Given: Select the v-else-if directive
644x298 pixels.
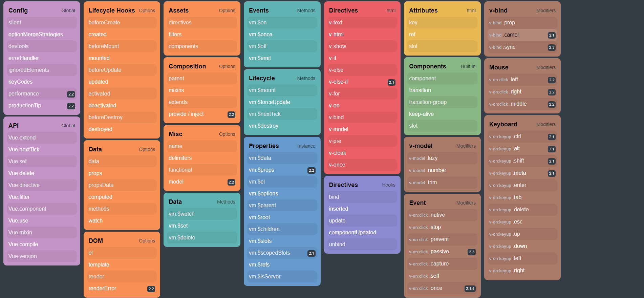Looking at the screenshot, I should pos(362,82).
